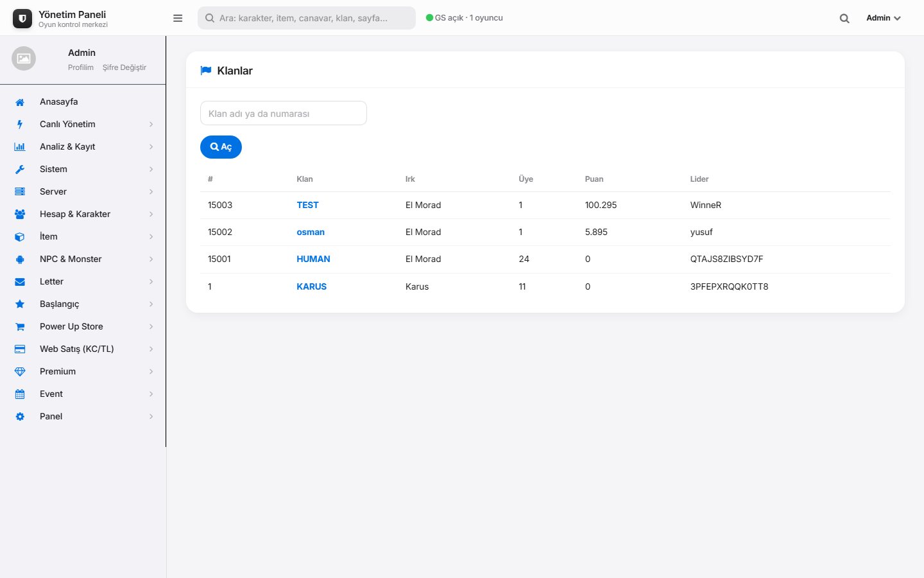
Task: Open the TEST clan link
Action: pyautogui.click(x=307, y=206)
